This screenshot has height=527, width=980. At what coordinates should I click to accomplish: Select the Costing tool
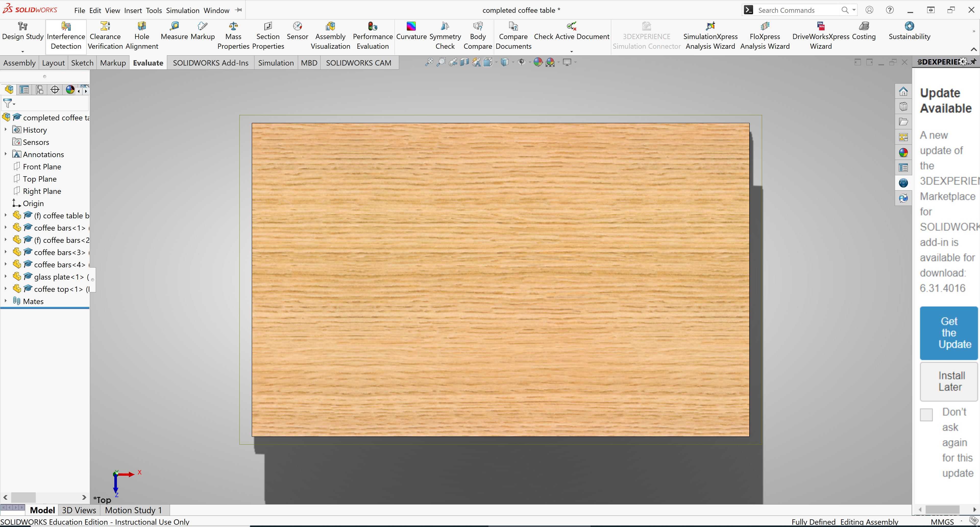864,31
